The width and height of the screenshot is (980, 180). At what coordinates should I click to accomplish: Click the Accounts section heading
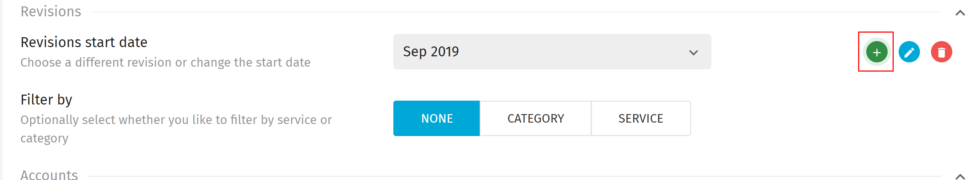pos(49,175)
